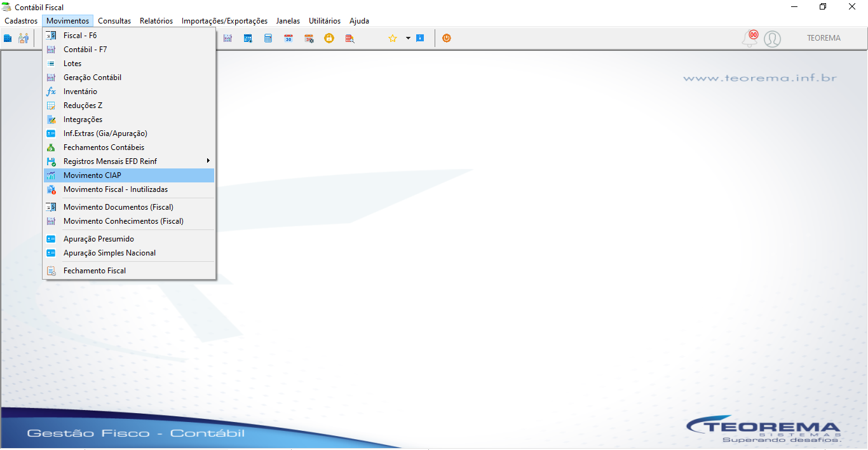868x450 pixels.
Task: Choose Fechamentos Contábeis menu entry
Action: pyautogui.click(x=129, y=147)
